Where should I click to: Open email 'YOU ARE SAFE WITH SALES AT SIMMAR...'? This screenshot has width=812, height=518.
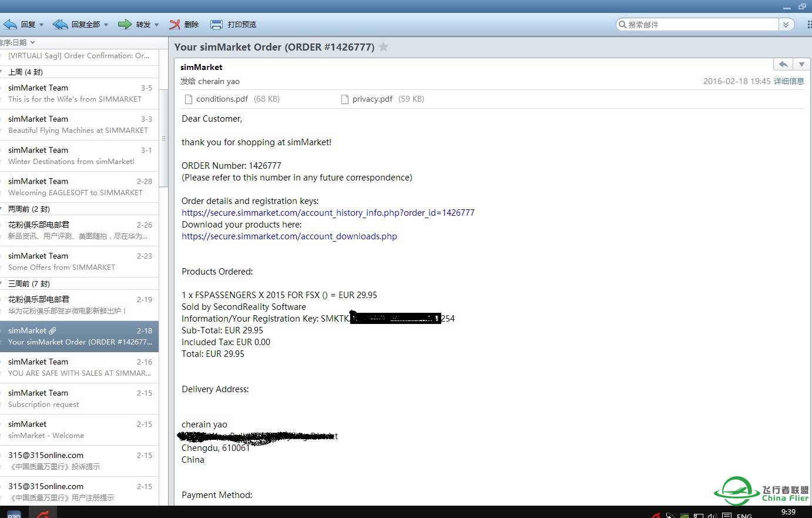[x=79, y=367]
